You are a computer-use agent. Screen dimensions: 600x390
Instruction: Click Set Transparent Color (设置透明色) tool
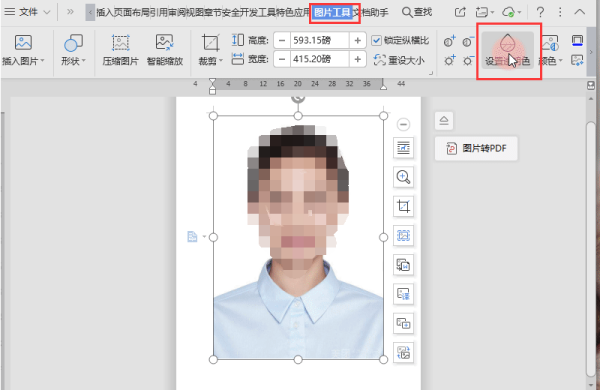507,51
